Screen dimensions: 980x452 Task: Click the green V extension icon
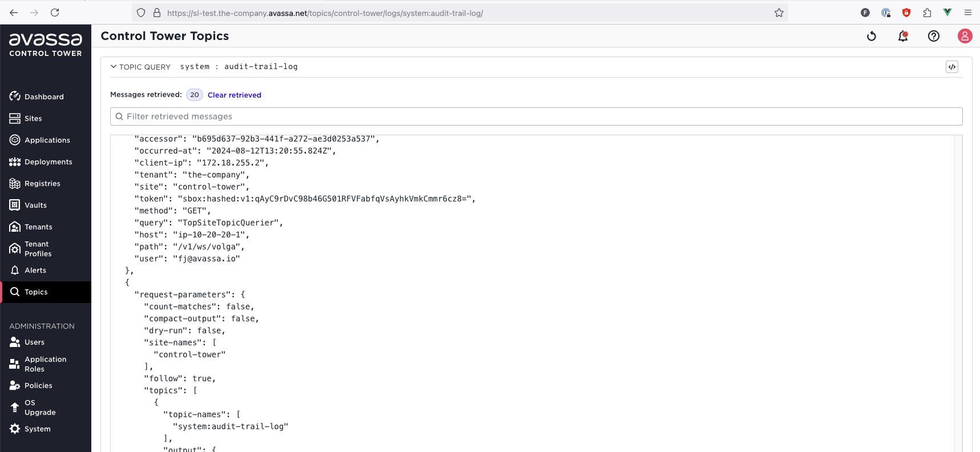947,13
